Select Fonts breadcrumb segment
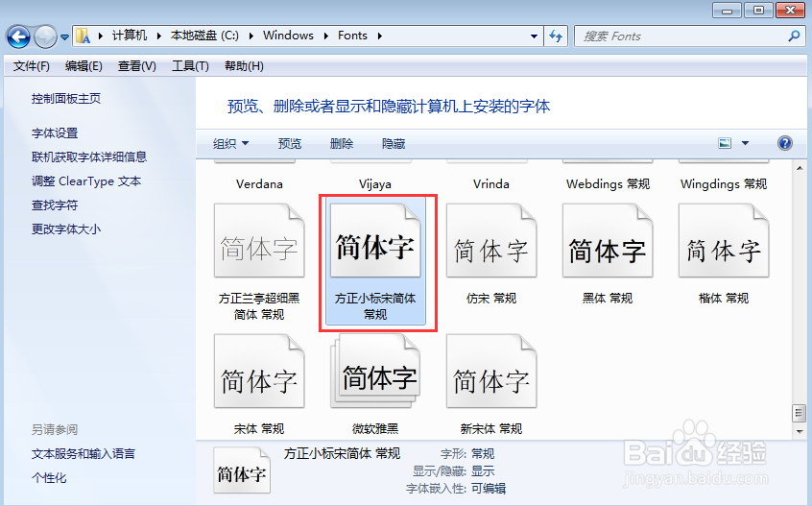The height and width of the screenshot is (506, 812). coord(352,36)
